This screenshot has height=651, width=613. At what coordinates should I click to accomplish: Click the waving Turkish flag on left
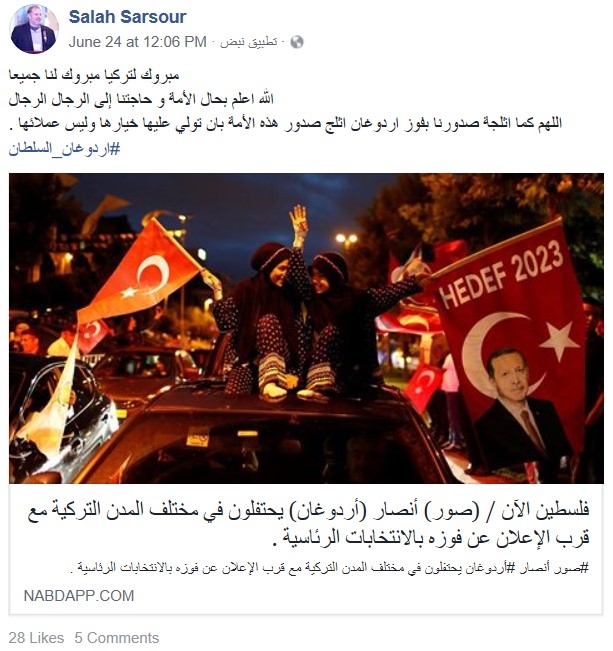click(x=139, y=274)
